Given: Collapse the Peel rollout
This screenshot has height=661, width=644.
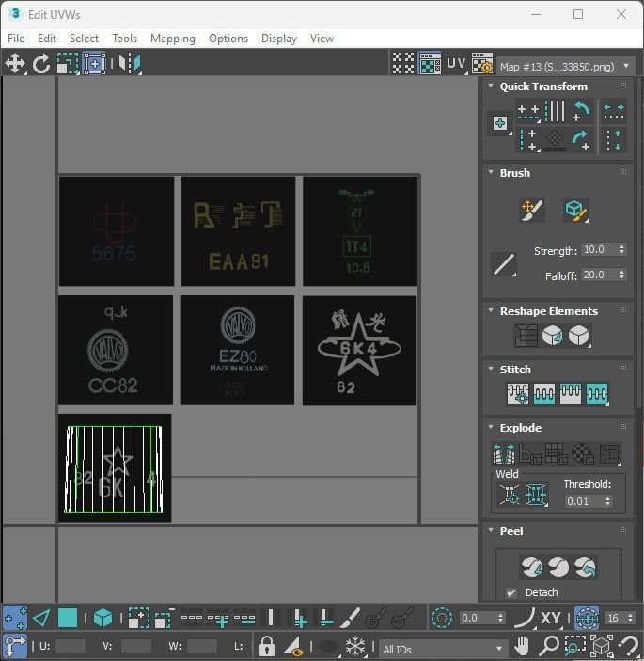Looking at the screenshot, I should coord(491,530).
